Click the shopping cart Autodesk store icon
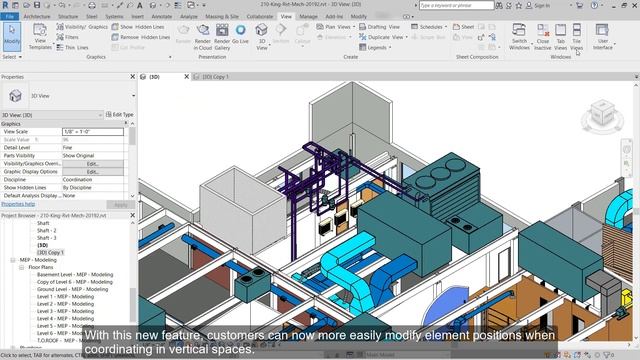640x360 pixels. (579, 5)
